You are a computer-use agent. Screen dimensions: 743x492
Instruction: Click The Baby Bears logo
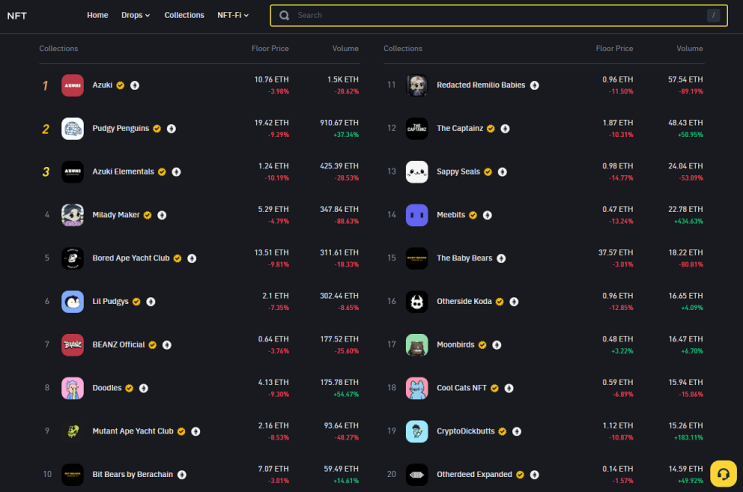[417, 258]
